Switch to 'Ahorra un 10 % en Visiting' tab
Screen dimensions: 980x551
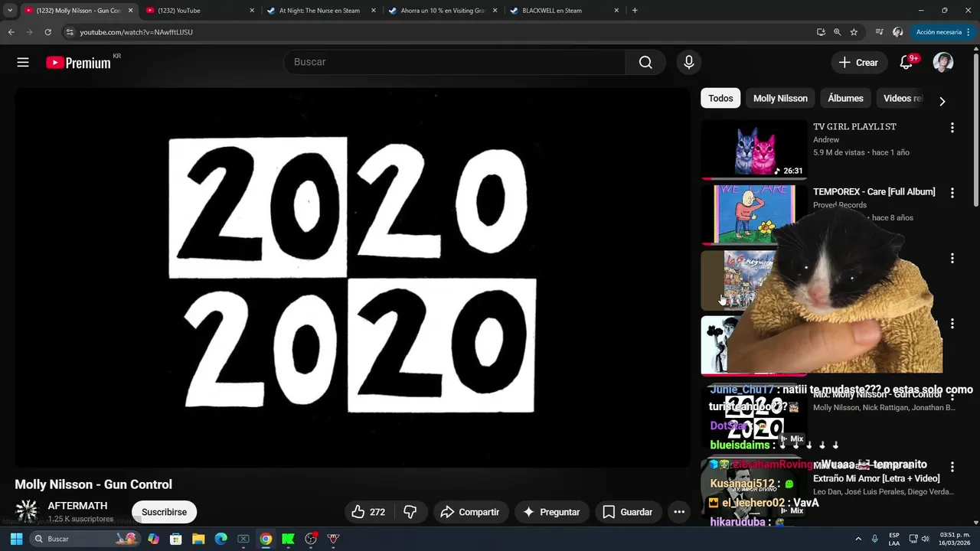point(443,11)
